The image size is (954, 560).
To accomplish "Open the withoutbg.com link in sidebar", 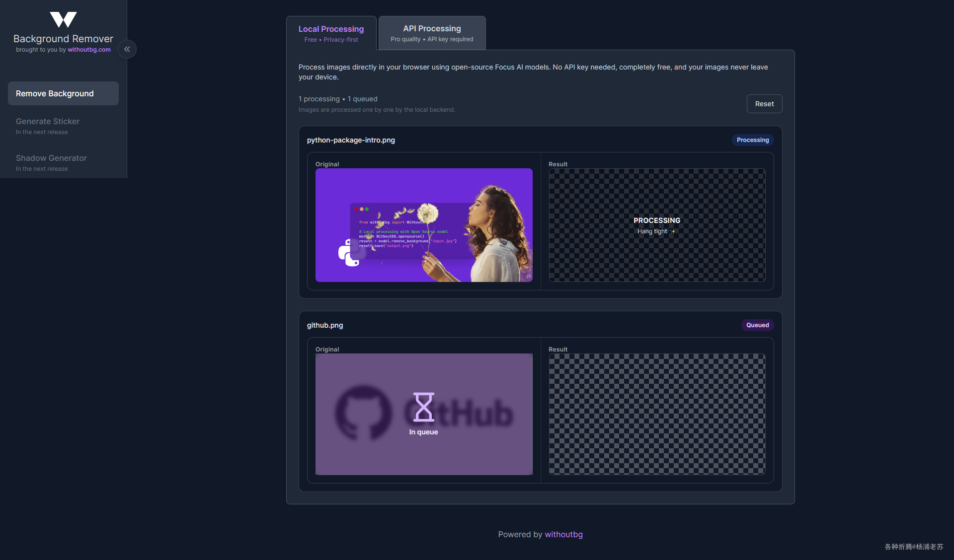I will pyautogui.click(x=89, y=50).
